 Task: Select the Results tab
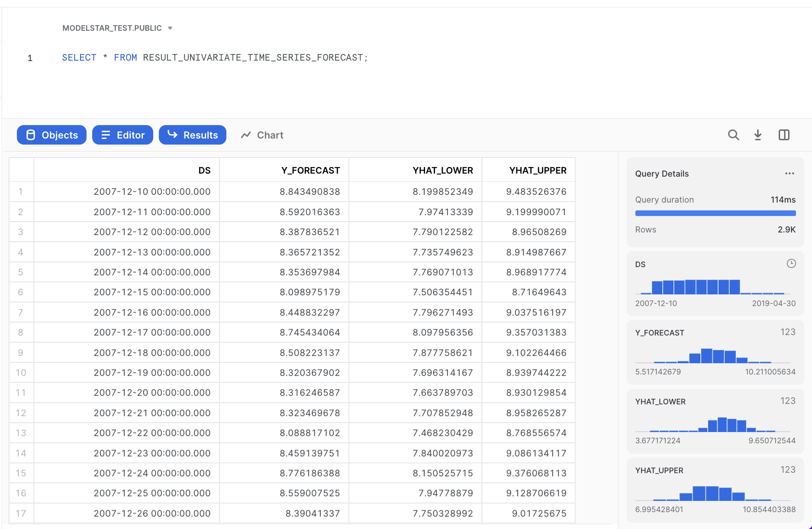pos(193,135)
